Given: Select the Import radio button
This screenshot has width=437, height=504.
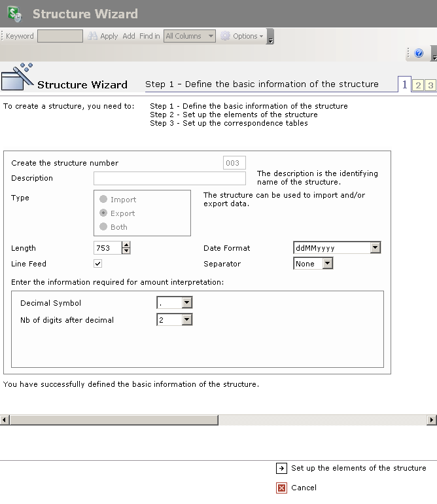Looking at the screenshot, I should pos(103,200).
